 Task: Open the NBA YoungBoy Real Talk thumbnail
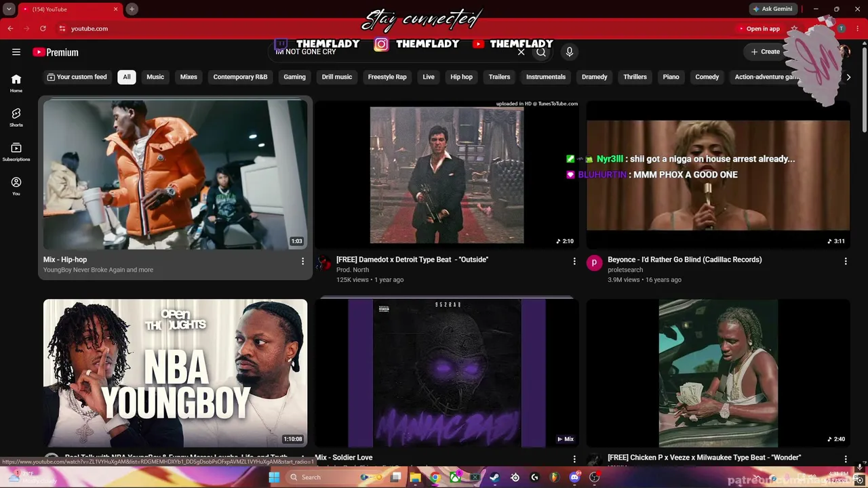click(175, 373)
